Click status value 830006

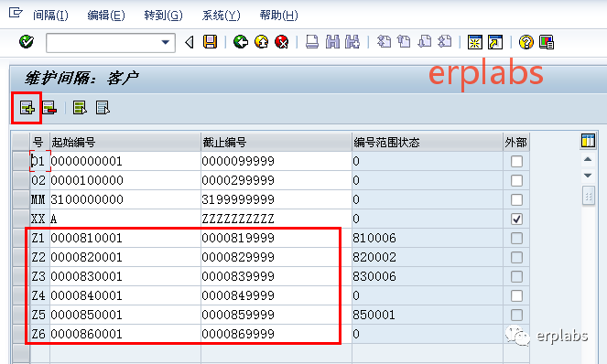point(374,276)
